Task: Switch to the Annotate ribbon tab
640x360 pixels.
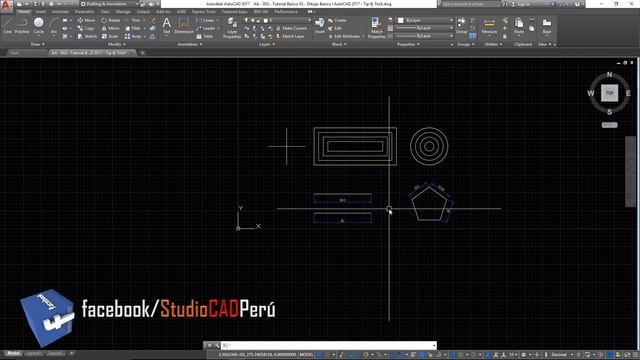Action: pos(60,12)
